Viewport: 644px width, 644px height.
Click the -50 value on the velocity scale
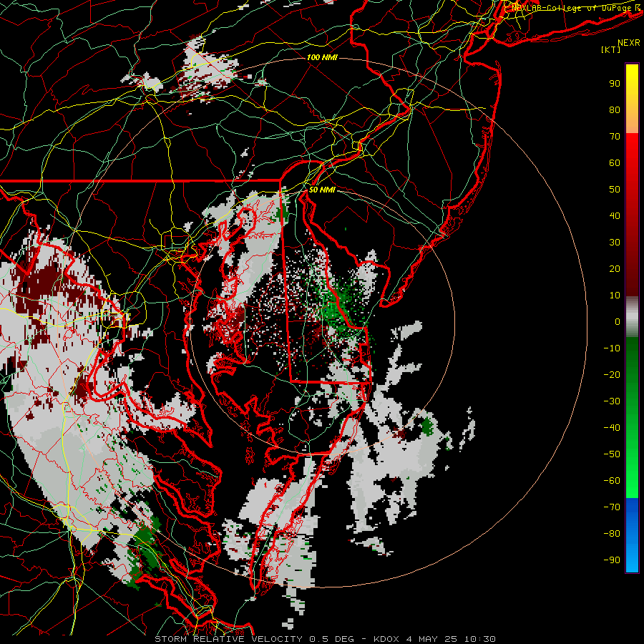(x=612, y=454)
